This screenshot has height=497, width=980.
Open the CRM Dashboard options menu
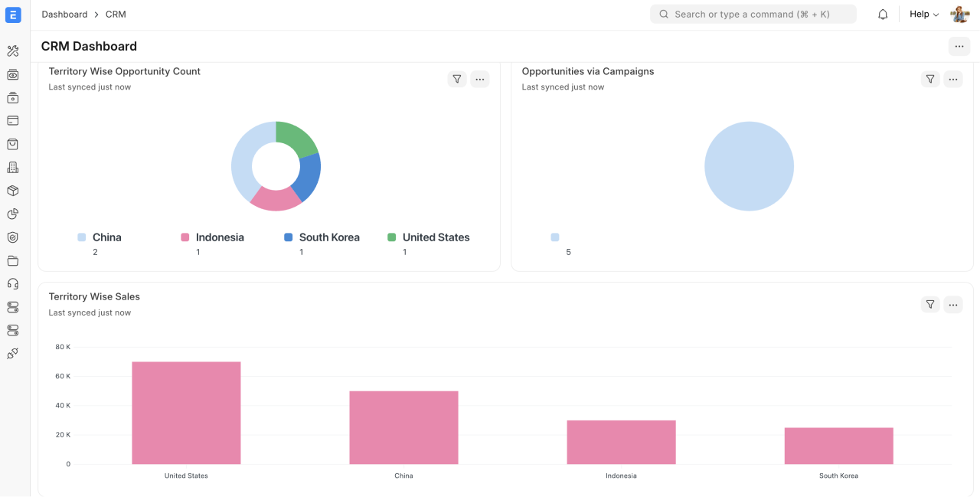[x=959, y=46]
